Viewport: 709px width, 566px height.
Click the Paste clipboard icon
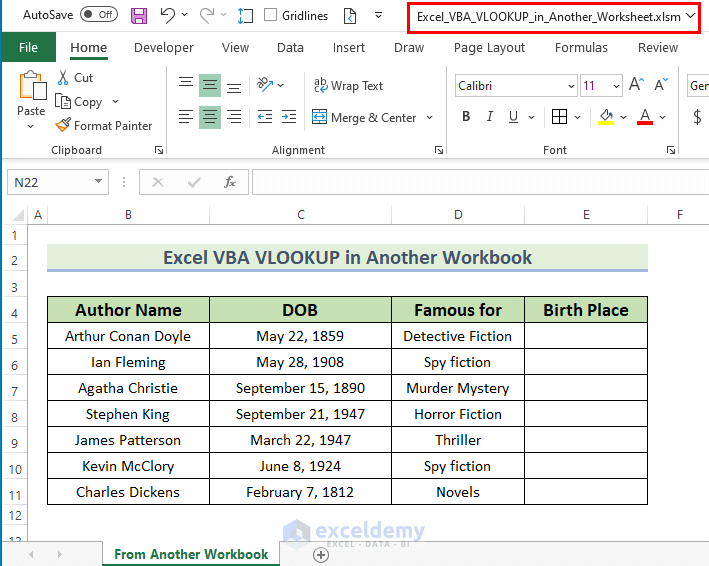click(32, 85)
